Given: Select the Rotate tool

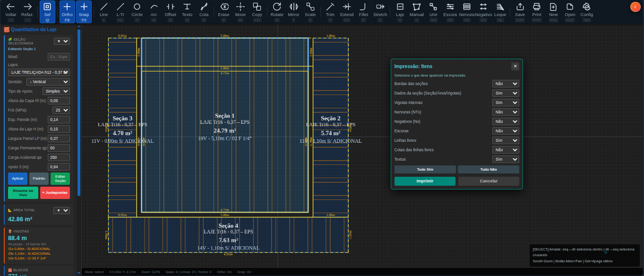Looking at the screenshot, I should tap(277, 12).
